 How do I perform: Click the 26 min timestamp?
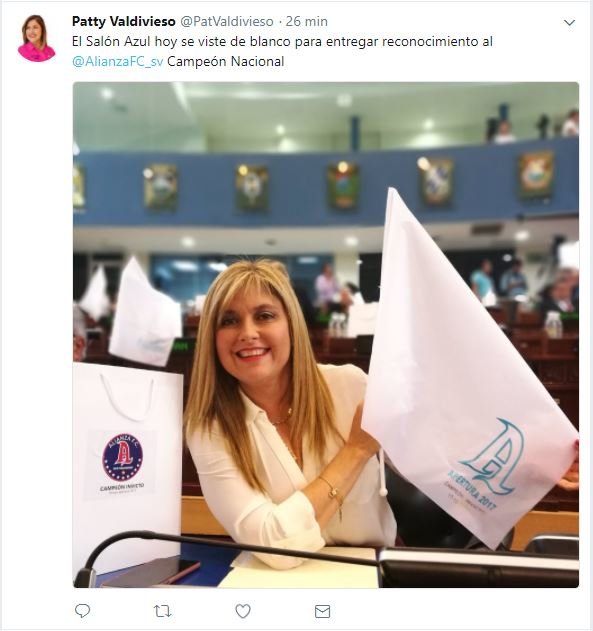pyautogui.click(x=307, y=21)
